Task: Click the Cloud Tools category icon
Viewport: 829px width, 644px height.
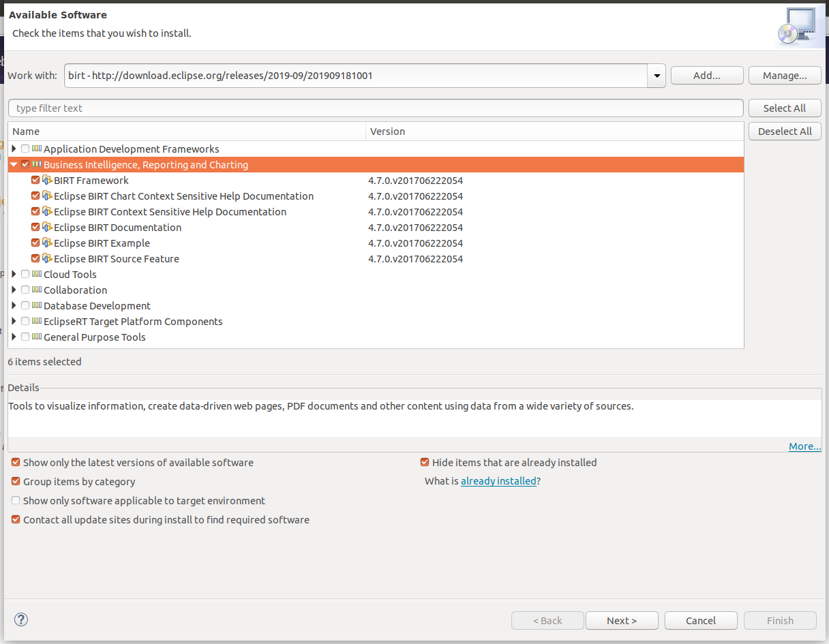Action: pyautogui.click(x=37, y=274)
